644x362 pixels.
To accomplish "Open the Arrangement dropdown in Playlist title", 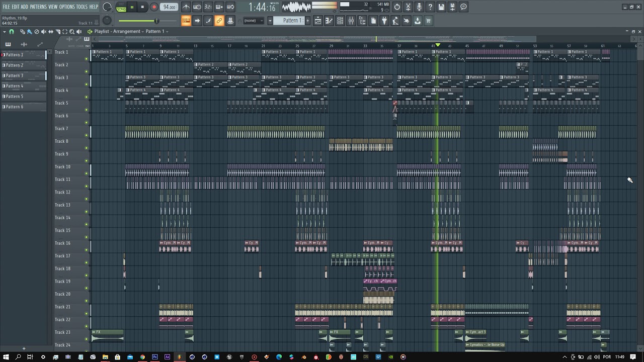I will click(x=127, y=31).
